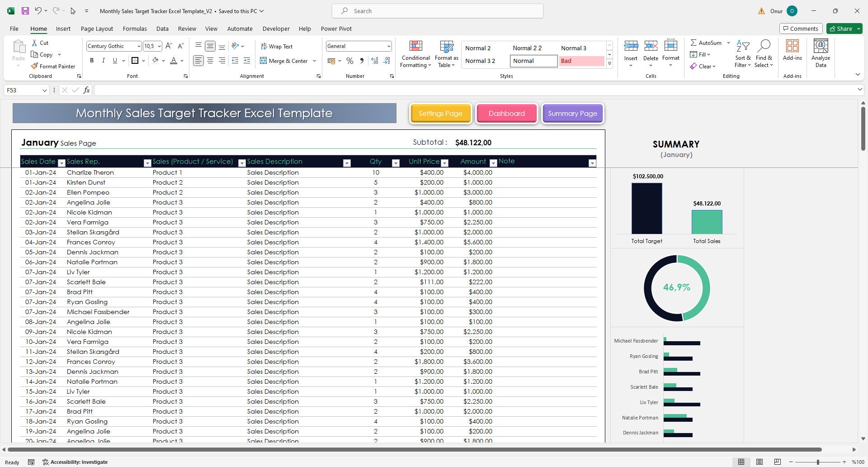Switch to the Formulas ribbon tab

point(135,29)
